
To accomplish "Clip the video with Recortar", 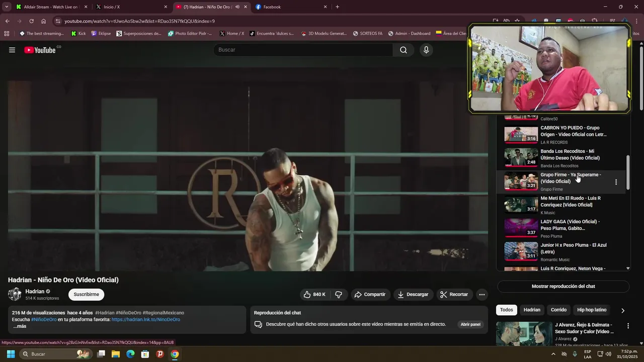I will tap(454, 295).
